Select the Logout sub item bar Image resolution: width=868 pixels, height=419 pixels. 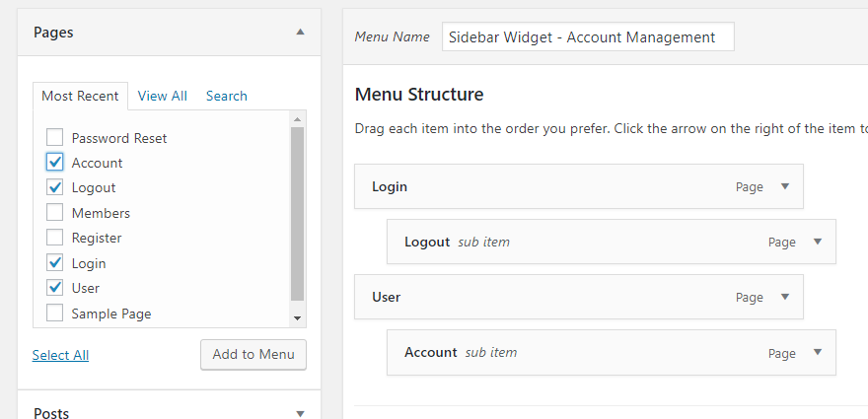pyautogui.click(x=612, y=242)
